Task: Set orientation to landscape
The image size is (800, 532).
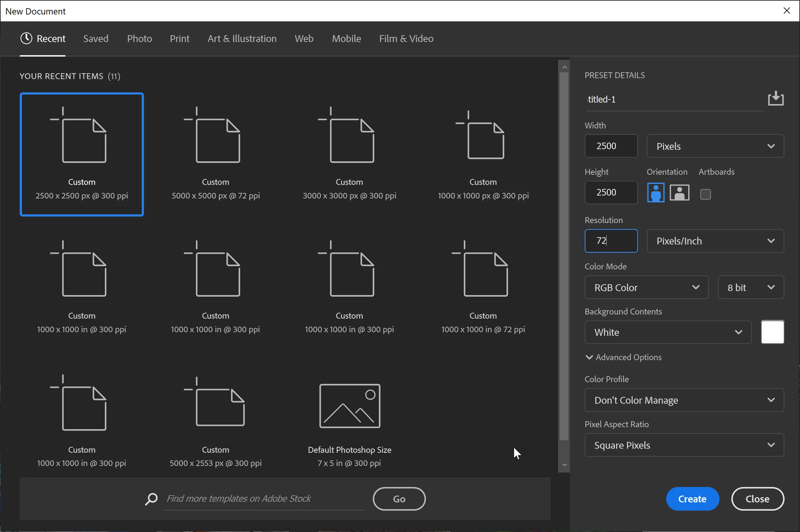Action: pos(679,193)
